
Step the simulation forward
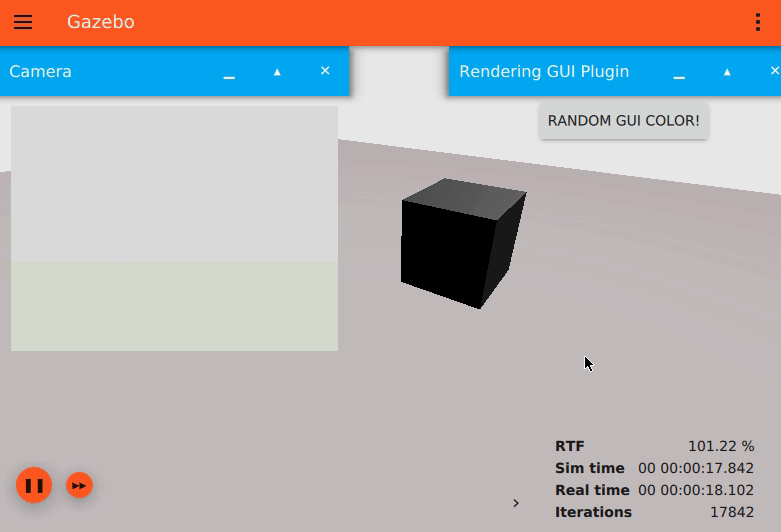(79, 485)
